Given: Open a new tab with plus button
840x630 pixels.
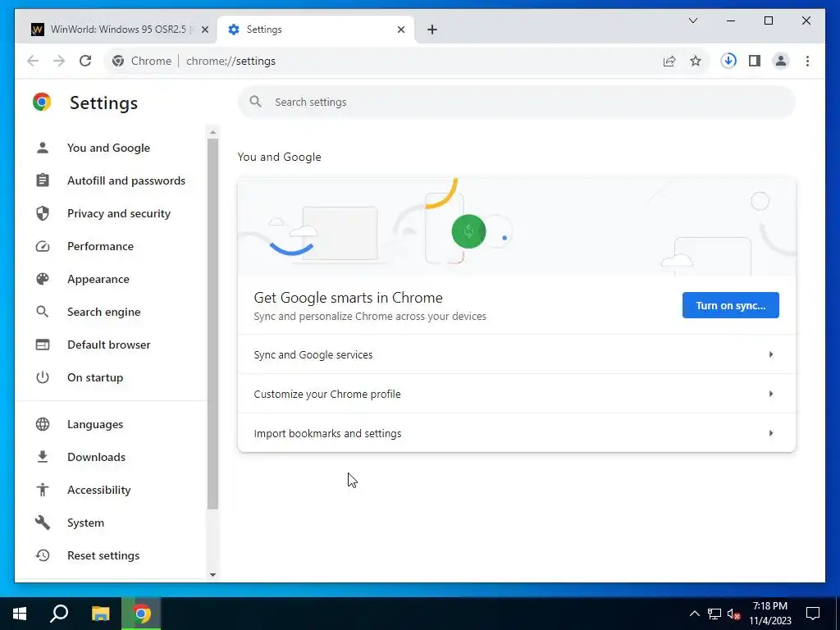Looking at the screenshot, I should coord(432,30).
